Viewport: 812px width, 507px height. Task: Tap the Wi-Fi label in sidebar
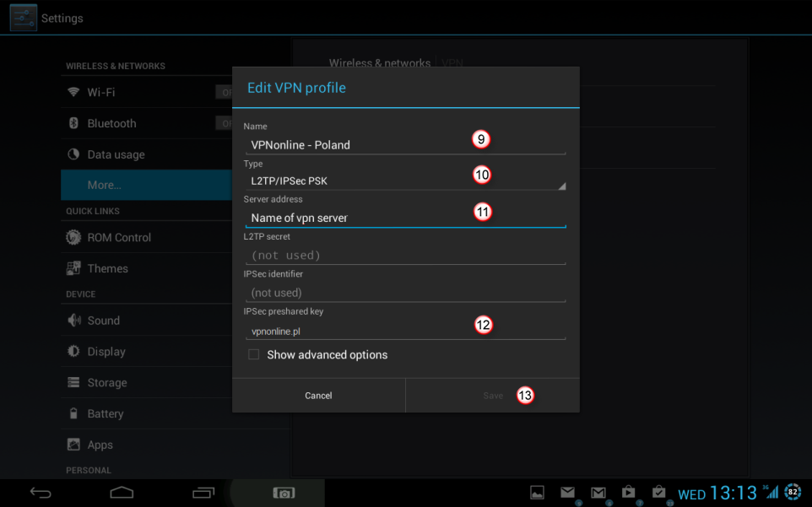[101, 92]
